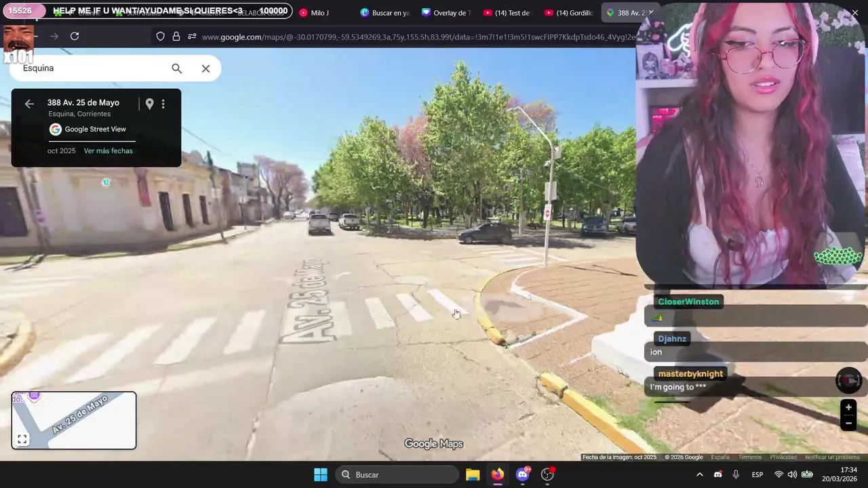Image resolution: width=868 pixels, height=488 pixels.
Task: Open the 'Privacidad' link at the bottom
Action: 783,457
